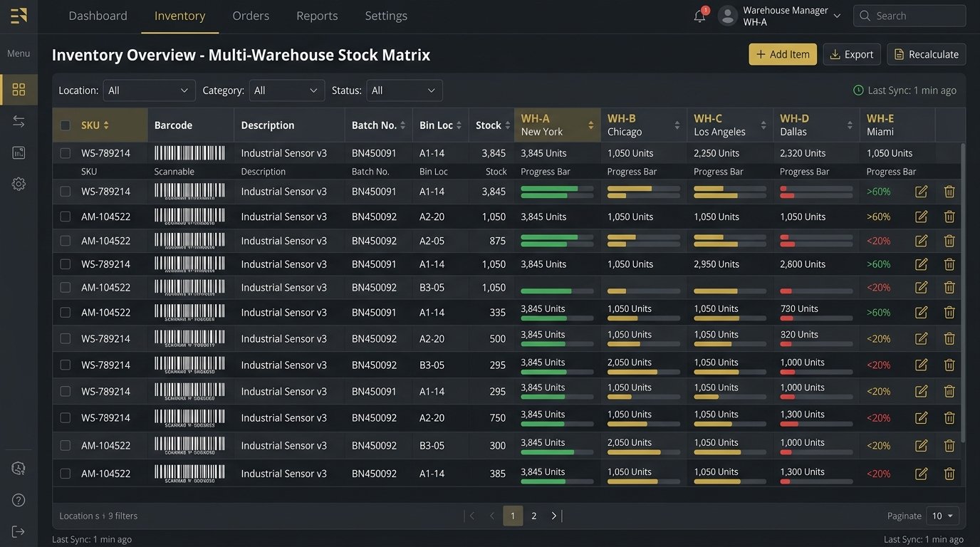Expand the Warehouse Manager account menu
The width and height of the screenshot is (980, 547).
click(x=837, y=16)
